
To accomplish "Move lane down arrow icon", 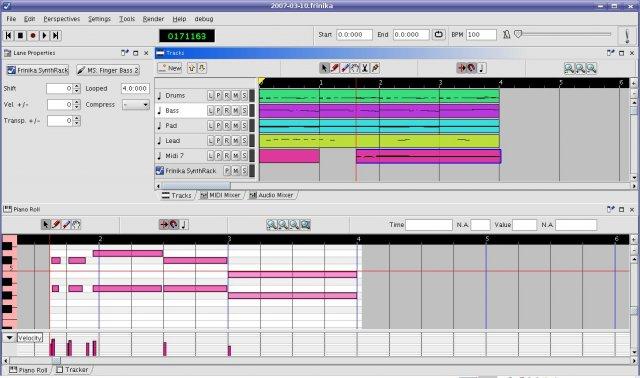I will click(202, 68).
